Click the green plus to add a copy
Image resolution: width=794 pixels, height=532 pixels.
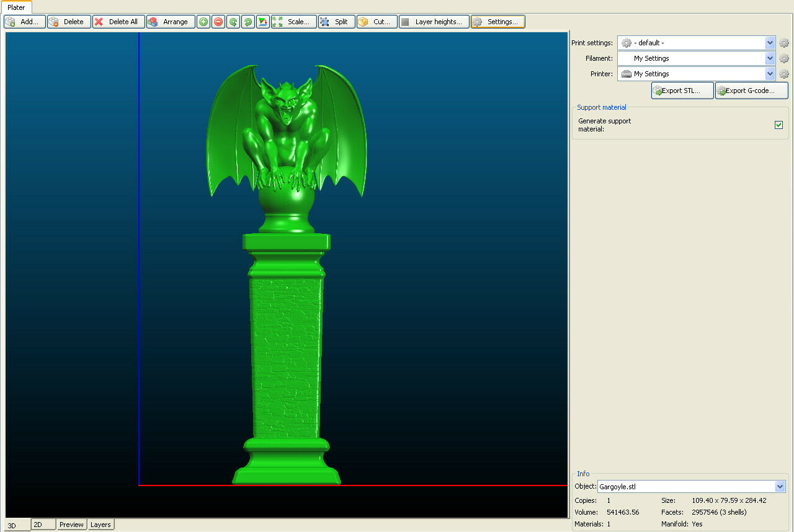click(203, 22)
